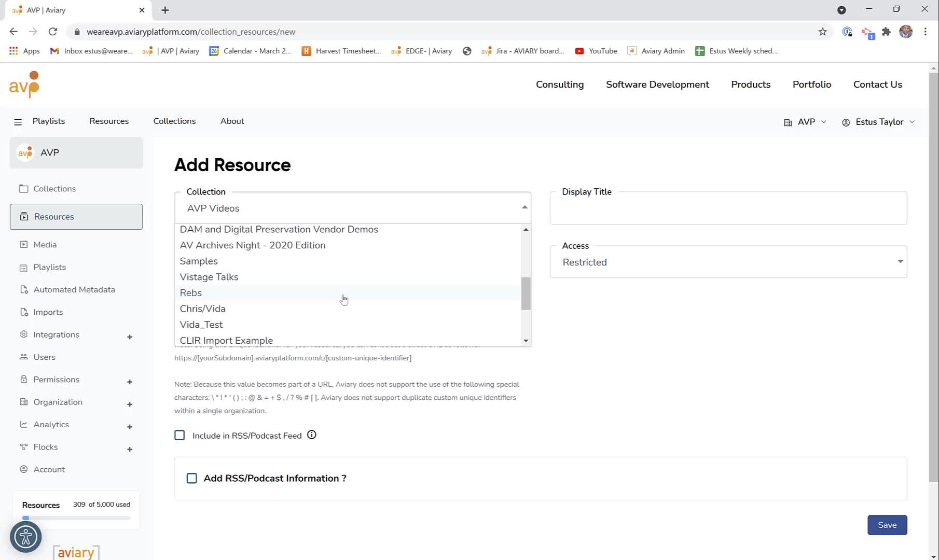Go to the About menu item
This screenshot has width=939, height=560.
click(232, 121)
